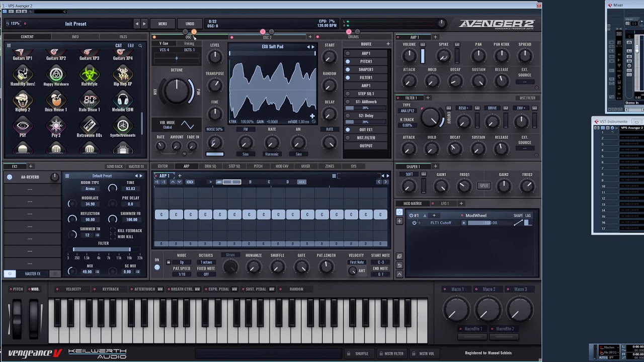Viewport: 644px width, 362px height.
Task: Add a new ARP tab
Action: point(180,176)
